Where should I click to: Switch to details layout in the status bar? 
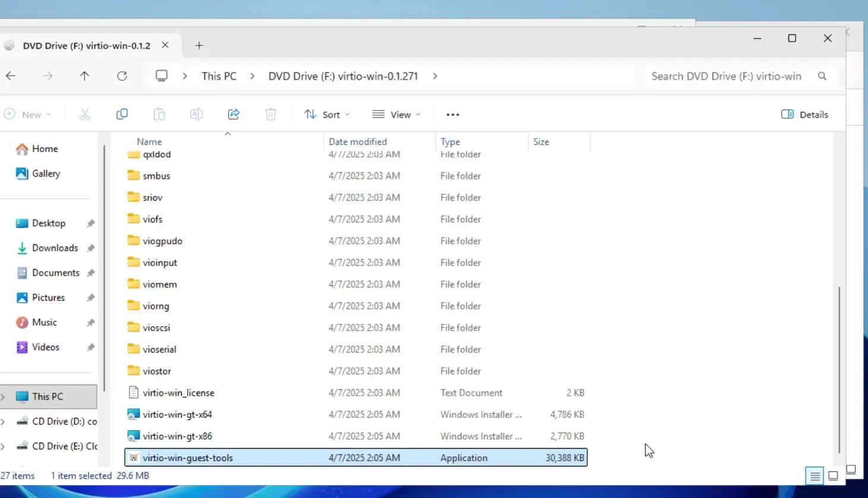(x=814, y=475)
